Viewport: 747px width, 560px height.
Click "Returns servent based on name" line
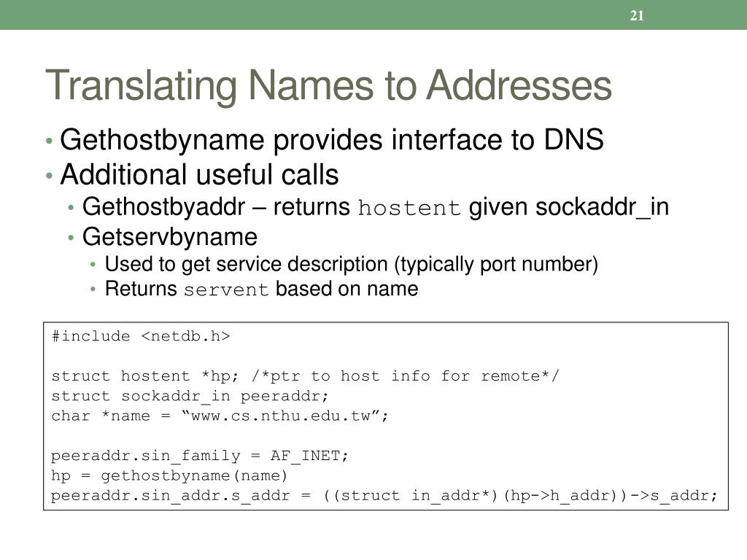pyautogui.click(x=262, y=289)
